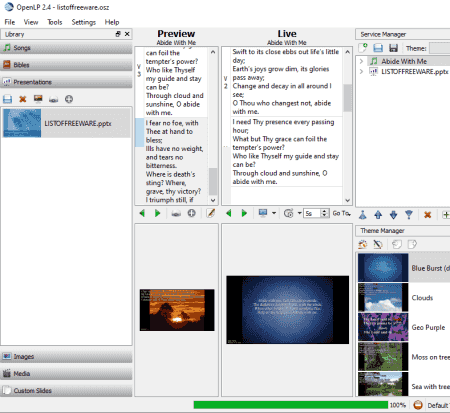
Task: Select the Clouds theme
Action: coord(404,297)
